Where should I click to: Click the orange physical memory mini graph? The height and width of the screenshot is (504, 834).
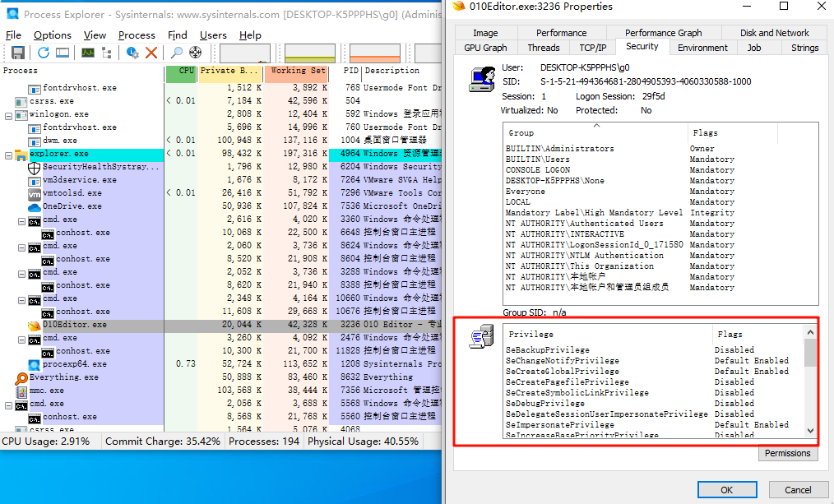tap(375, 53)
